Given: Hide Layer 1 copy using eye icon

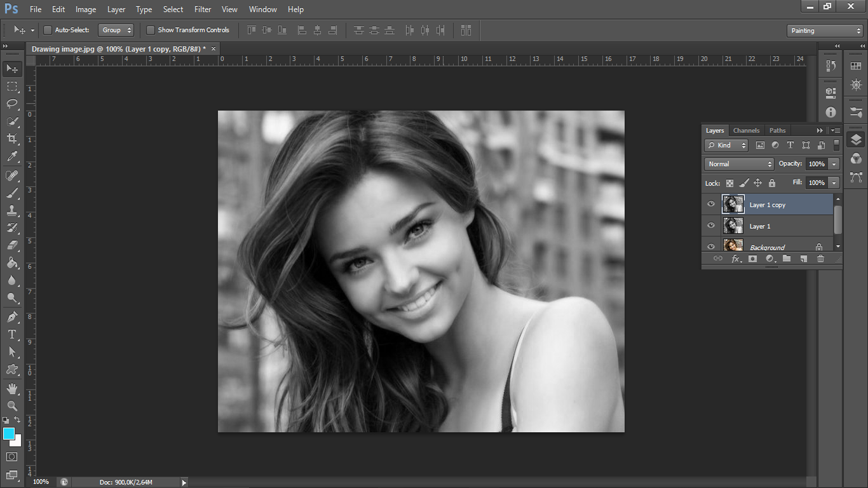Looking at the screenshot, I should [x=711, y=205].
